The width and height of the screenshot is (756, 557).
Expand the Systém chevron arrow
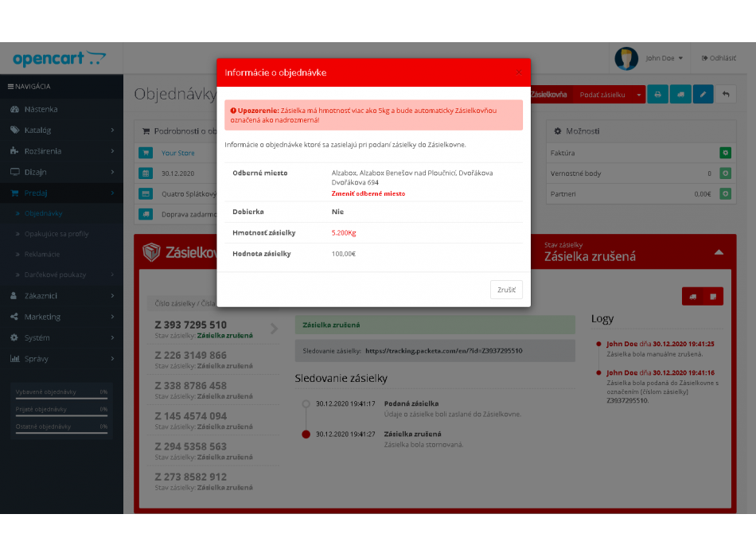point(112,337)
